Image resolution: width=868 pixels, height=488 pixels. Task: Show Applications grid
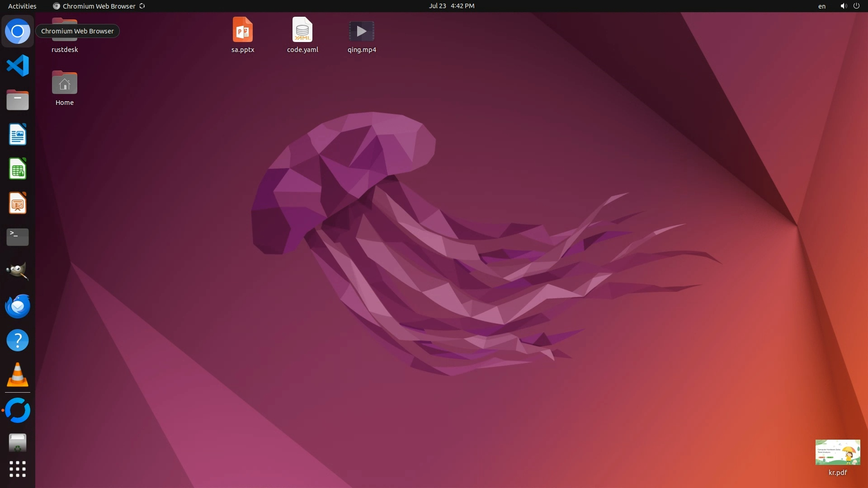[18, 469]
